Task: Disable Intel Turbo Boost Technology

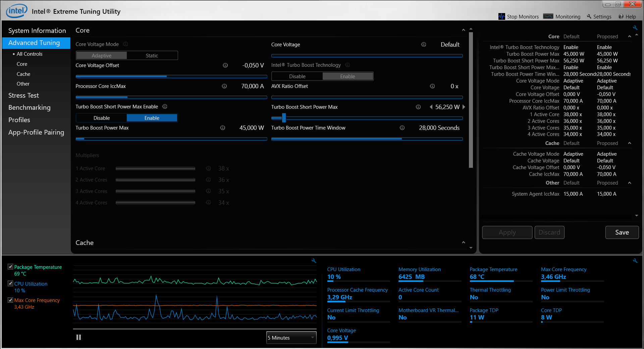Action: [297, 76]
